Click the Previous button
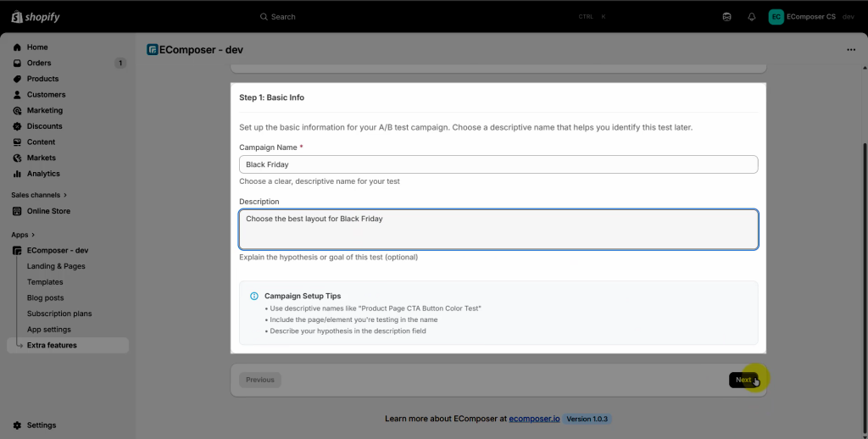 [x=259, y=380]
